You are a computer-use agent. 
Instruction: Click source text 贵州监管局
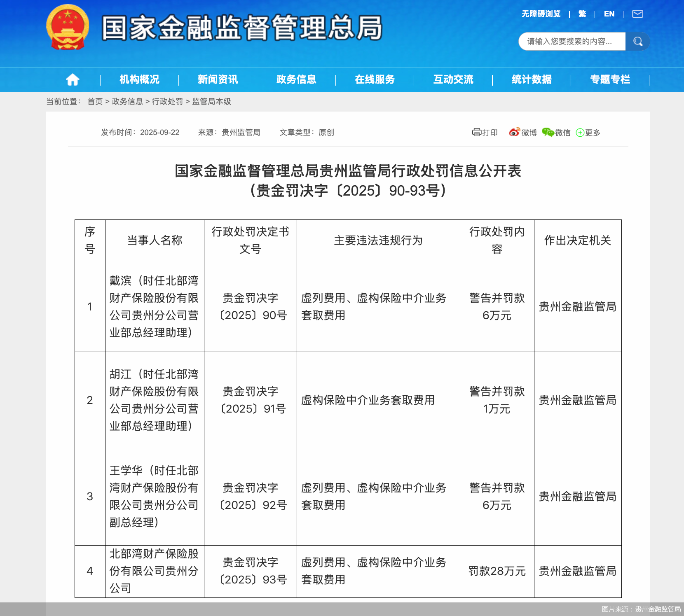pyautogui.click(x=241, y=133)
